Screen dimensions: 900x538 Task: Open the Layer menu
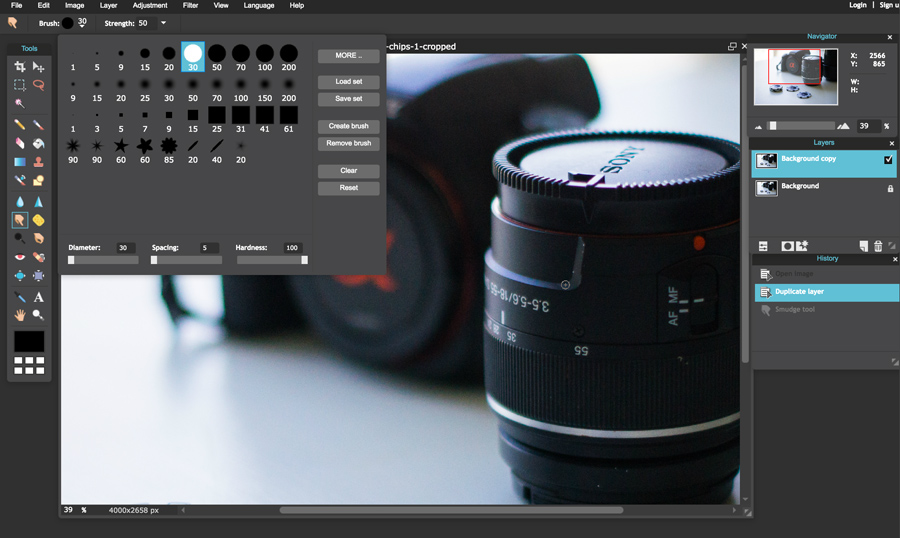[x=108, y=5]
